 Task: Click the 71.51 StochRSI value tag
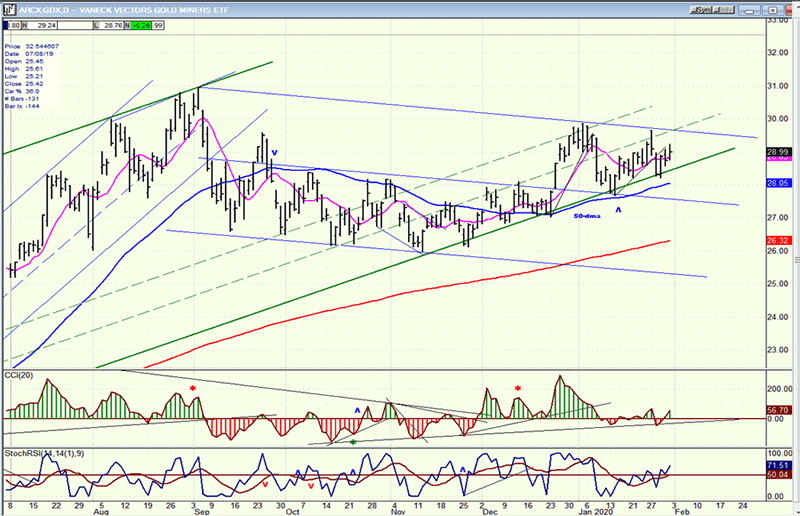click(x=779, y=466)
